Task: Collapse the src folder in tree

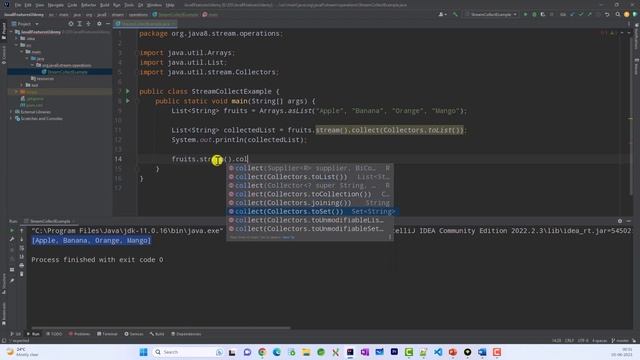Action: 17,45
